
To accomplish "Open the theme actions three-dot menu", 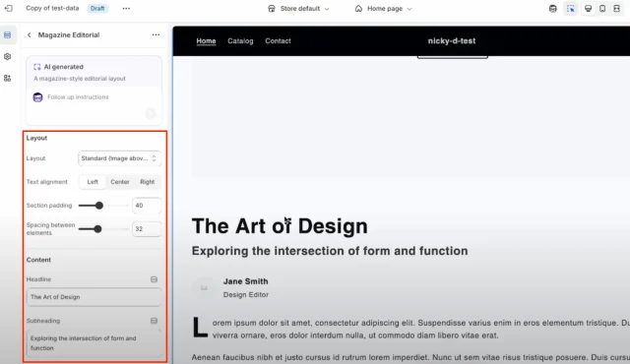I will 126,9.
